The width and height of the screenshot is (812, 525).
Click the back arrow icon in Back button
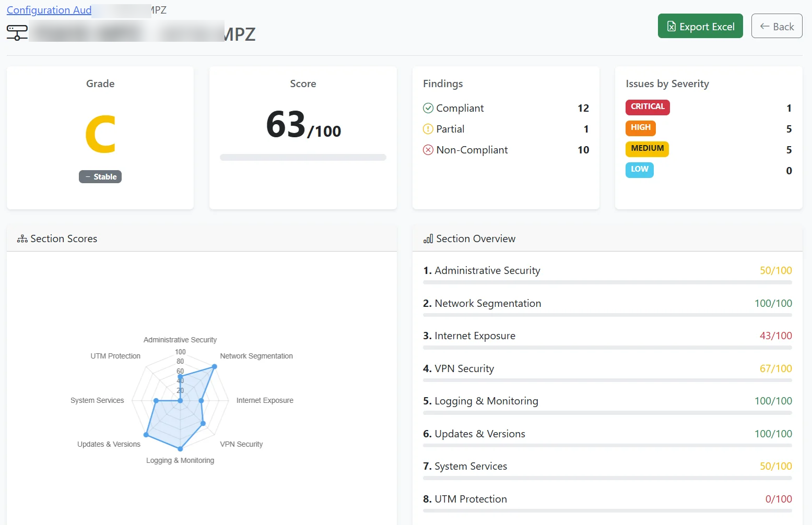pos(766,26)
